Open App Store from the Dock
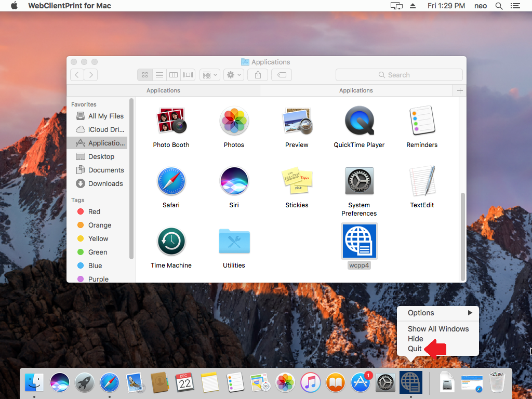 pyautogui.click(x=361, y=382)
